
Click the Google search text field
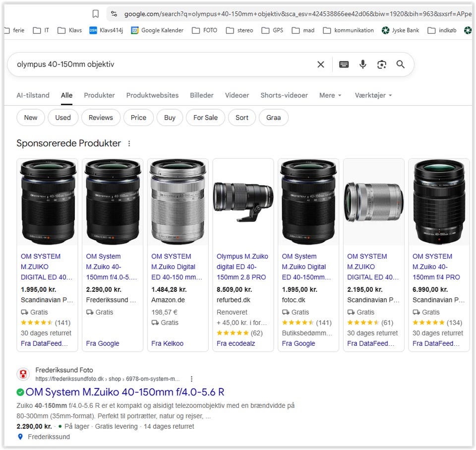click(x=164, y=64)
